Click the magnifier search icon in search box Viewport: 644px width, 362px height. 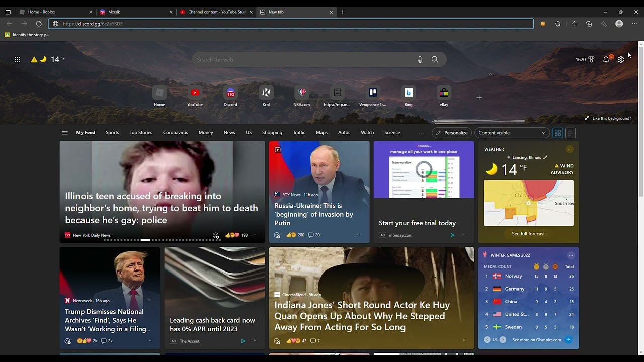tap(435, 59)
